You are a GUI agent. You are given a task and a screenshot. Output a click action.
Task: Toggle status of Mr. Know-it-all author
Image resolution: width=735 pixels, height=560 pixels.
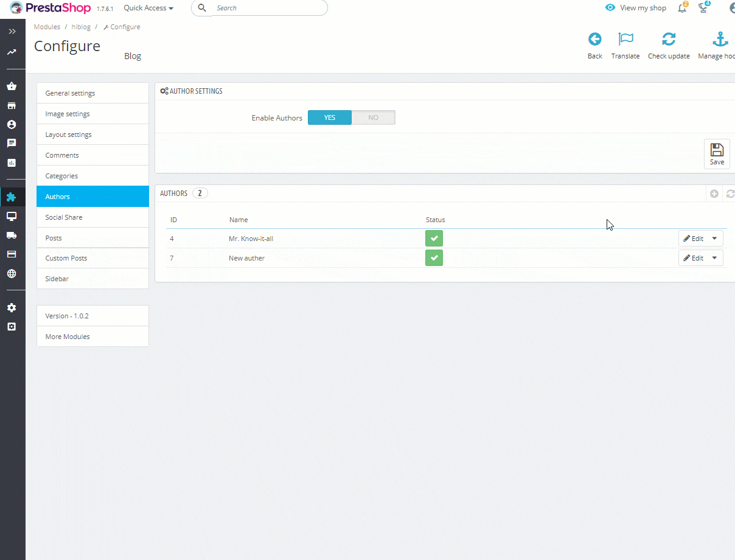tap(434, 239)
